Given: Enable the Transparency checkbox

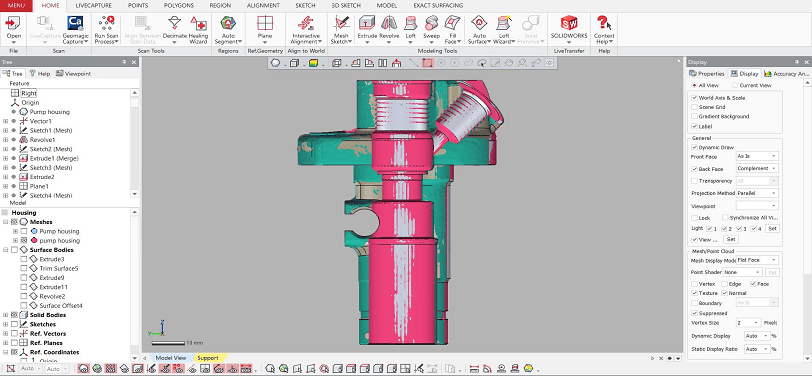Looking at the screenshot, I should tap(694, 181).
